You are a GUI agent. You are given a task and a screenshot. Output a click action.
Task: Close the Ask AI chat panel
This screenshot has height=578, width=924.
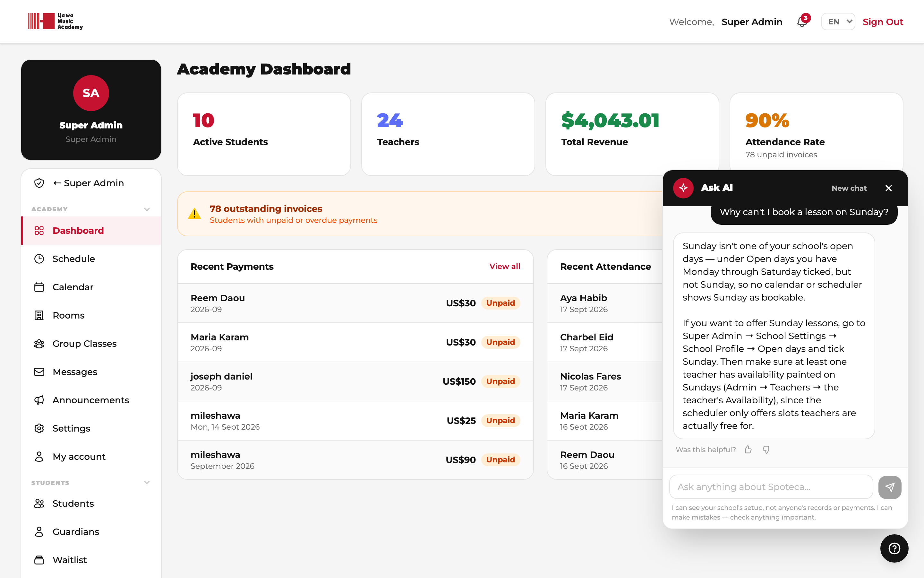tap(888, 188)
